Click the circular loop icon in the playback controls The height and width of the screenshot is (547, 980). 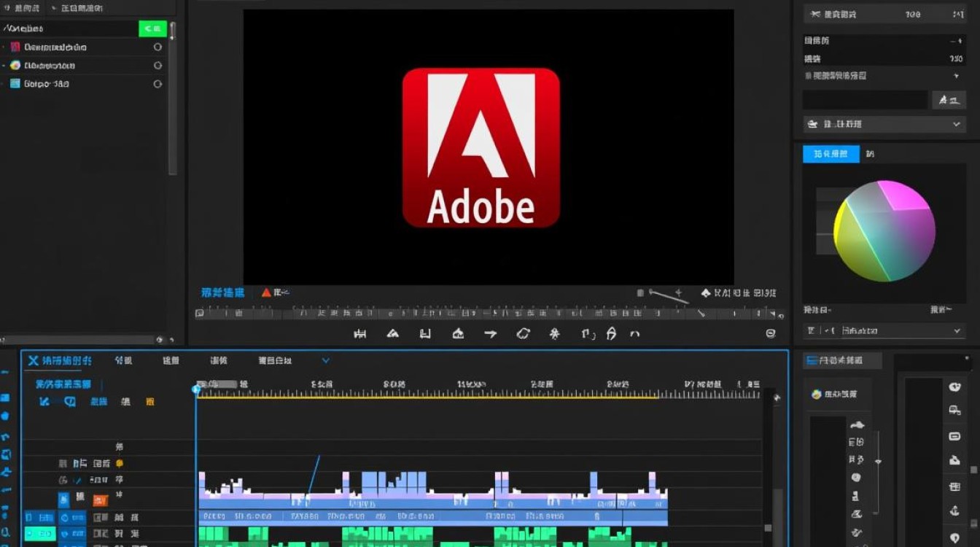523,334
